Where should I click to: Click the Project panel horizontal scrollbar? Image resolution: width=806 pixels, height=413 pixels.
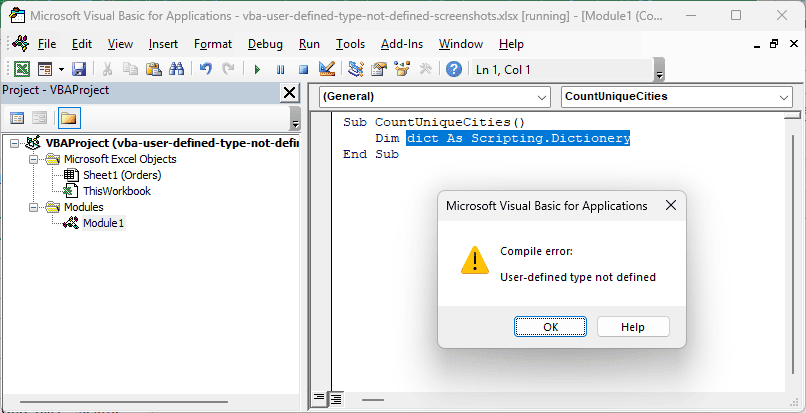tap(124, 402)
